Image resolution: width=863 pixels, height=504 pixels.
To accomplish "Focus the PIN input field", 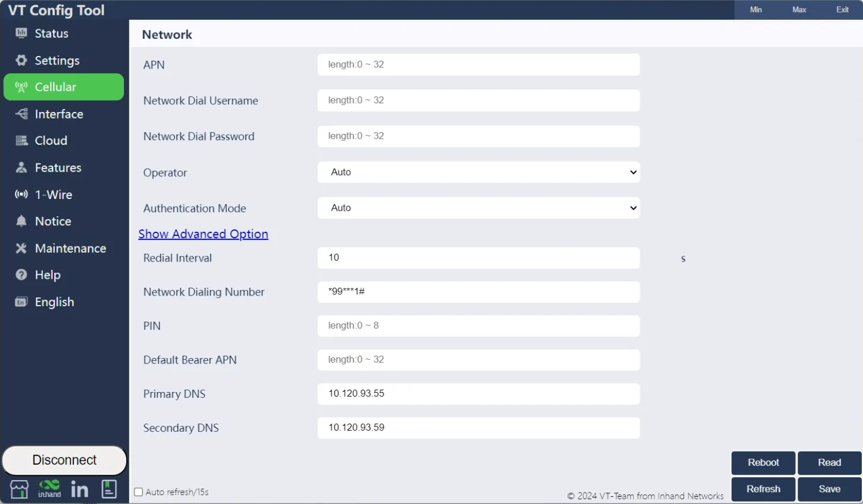I will click(x=479, y=326).
